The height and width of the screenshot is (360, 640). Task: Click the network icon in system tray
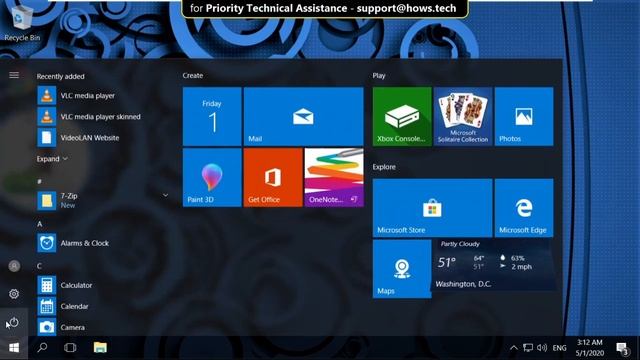pos(528,348)
